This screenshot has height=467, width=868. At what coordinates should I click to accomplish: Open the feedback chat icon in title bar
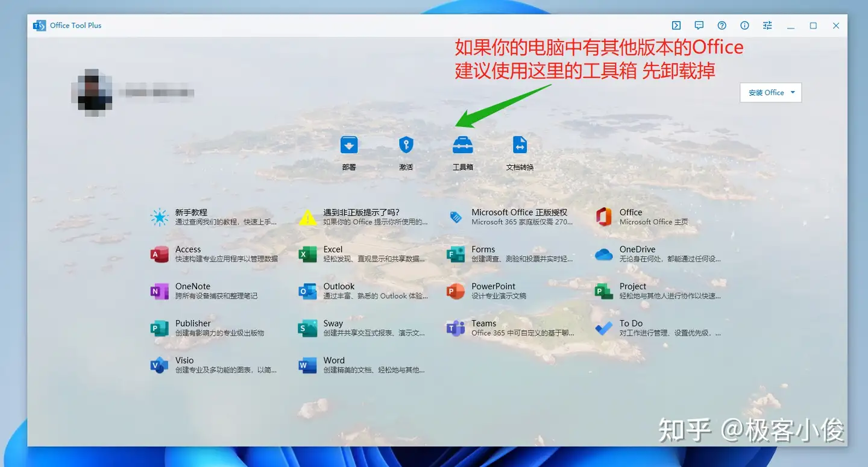coord(699,25)
